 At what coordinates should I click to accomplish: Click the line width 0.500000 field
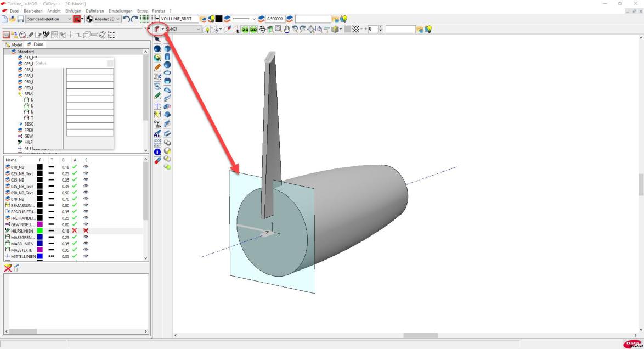tap(275, 19)
